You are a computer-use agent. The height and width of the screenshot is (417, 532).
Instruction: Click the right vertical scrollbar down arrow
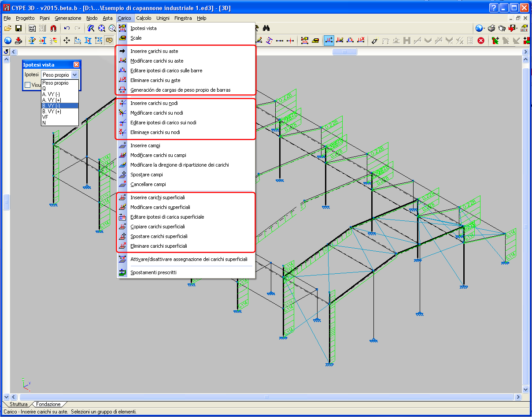click(525, 389)
